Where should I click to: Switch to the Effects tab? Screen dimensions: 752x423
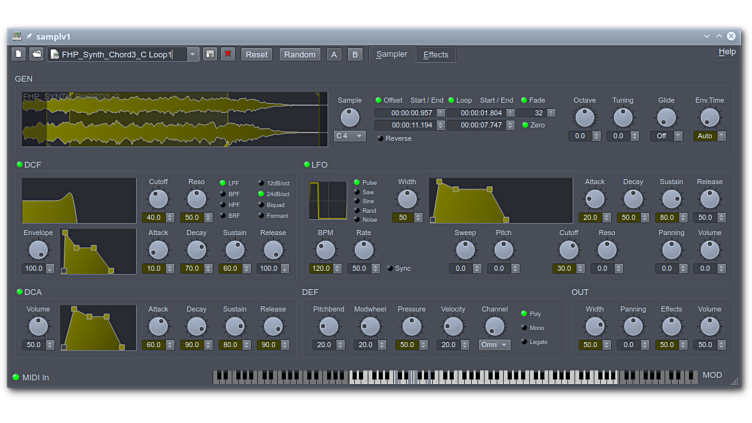pyautogui.click(x=435, y=55)
